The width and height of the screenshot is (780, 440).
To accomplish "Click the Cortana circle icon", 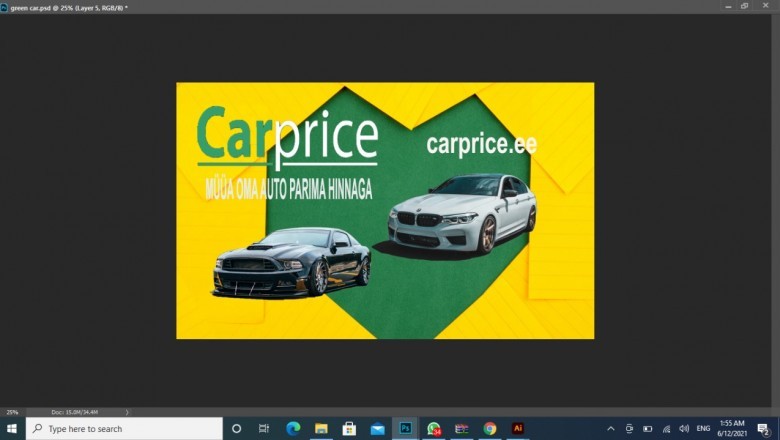I will [x=237, y=428].
